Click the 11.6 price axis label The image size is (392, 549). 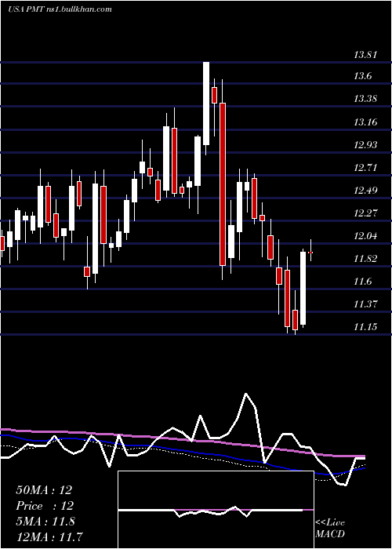tap(363, 282)
